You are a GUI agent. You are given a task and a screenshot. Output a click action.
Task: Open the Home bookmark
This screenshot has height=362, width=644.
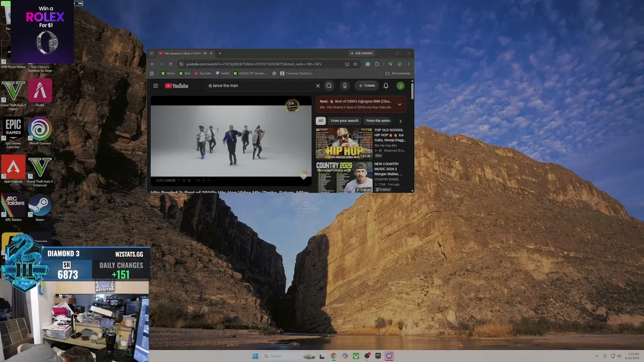[x=168, y=73]
